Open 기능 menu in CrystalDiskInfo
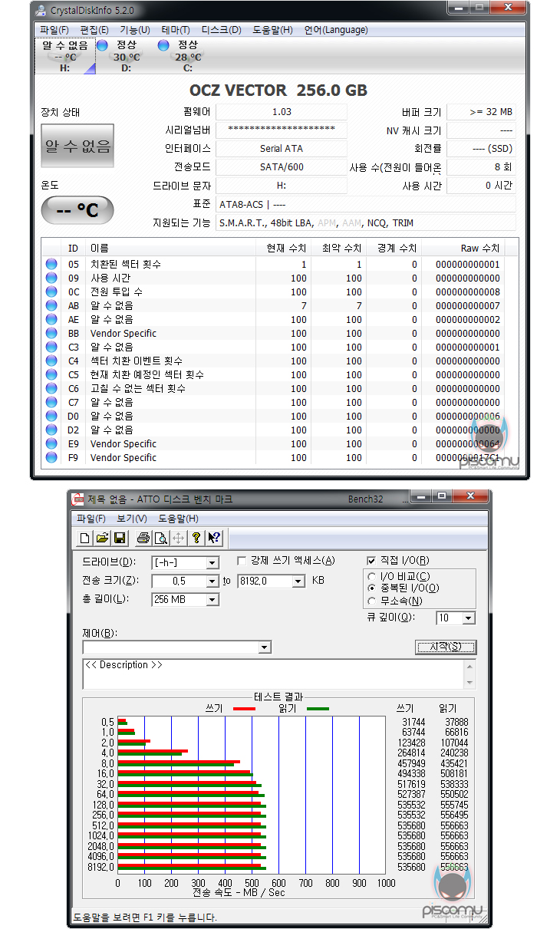 pos(135,30)
